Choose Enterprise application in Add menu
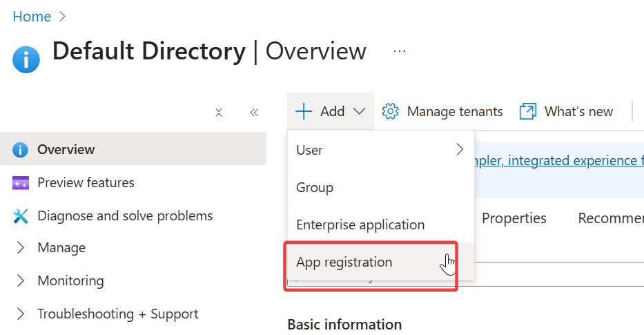The width and height of the screenshot is (644, 335). coord(360,224)
